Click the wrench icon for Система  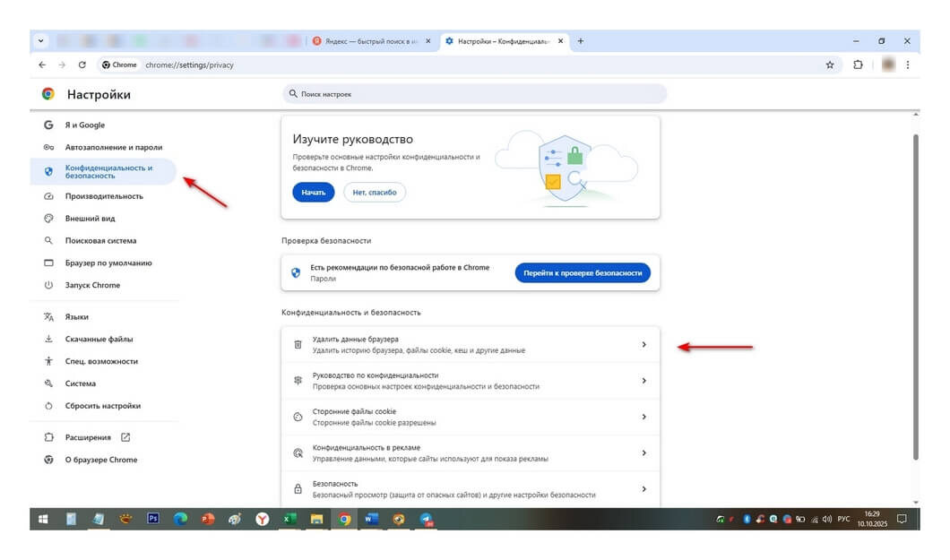tap(48, 383)
